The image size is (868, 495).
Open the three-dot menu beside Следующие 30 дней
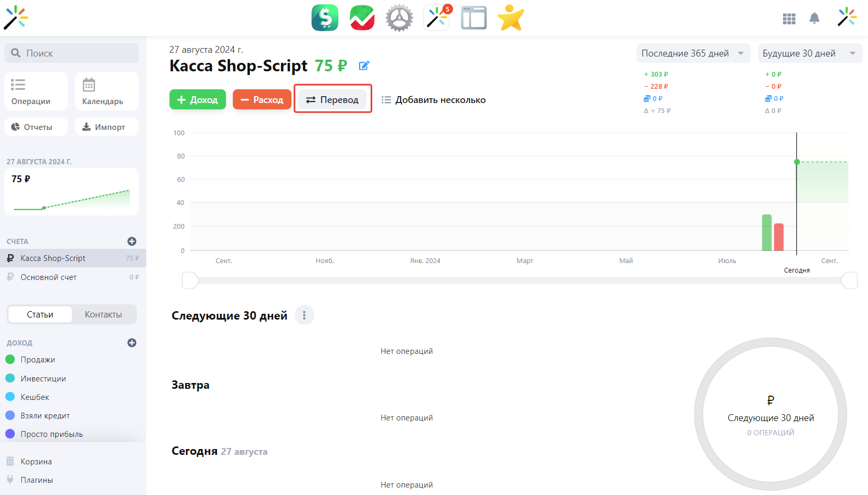[x=304, y=315]
